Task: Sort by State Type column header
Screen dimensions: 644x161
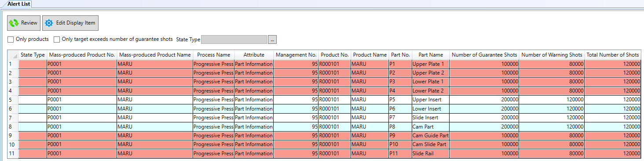Action: click(33, 55)
